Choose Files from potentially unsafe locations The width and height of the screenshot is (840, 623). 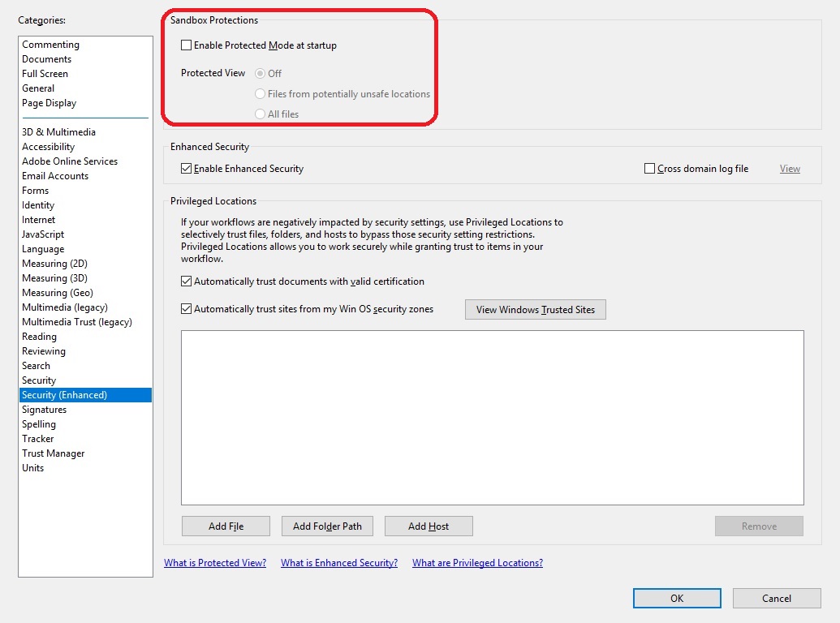click(260, 93)
